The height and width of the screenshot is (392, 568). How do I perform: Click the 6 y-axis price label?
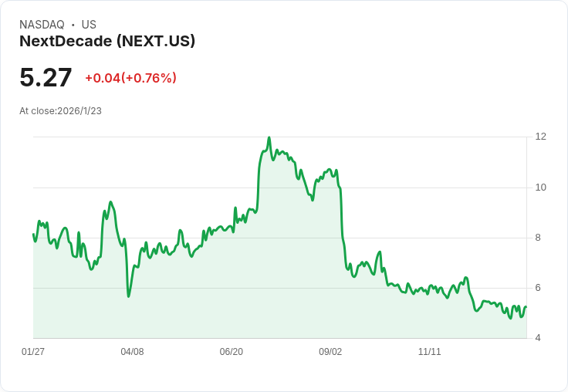coord(538,288)
